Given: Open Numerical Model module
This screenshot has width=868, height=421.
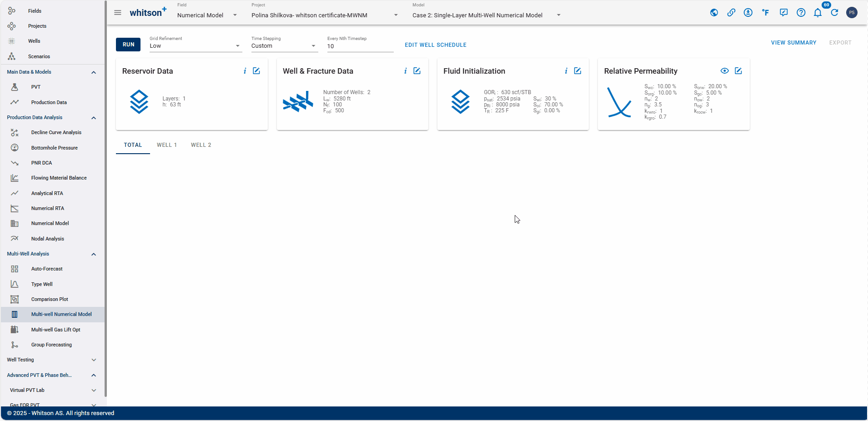Looking at the screenshot, I should point(52,223).
